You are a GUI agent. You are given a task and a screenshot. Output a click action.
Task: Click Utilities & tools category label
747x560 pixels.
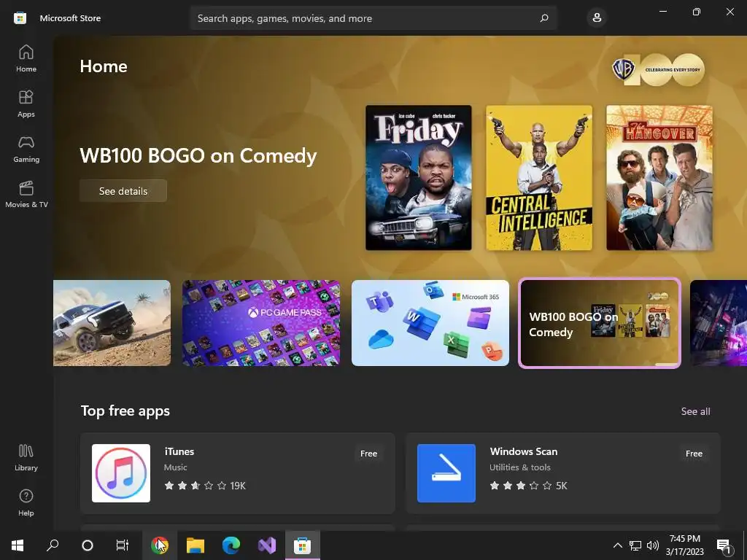[x=519, y=467]
